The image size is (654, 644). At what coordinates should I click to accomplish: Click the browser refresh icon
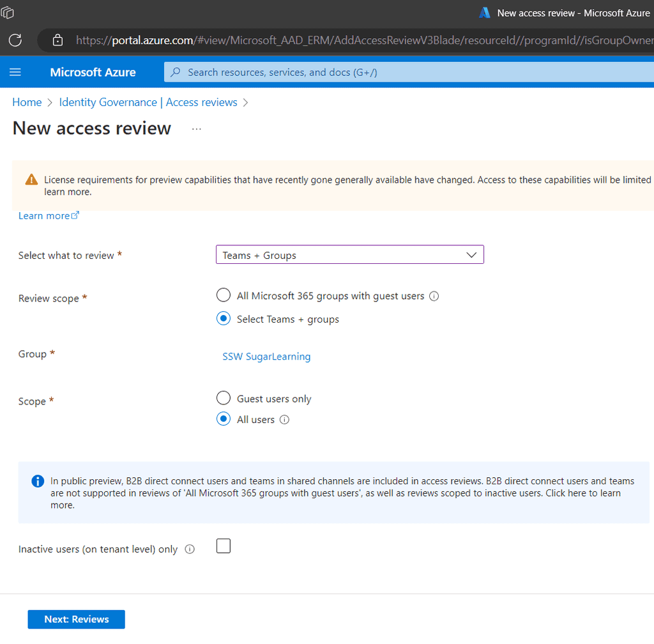(14, 40)
